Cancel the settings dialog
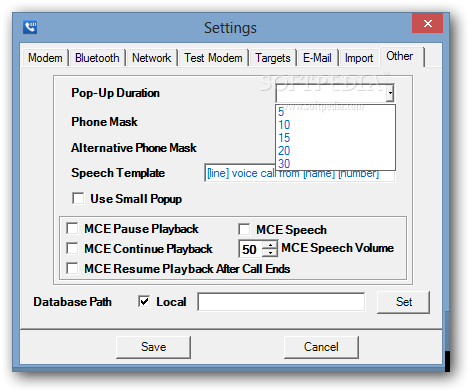This screenshot has height=392, width=470. [x=321, y=347]
